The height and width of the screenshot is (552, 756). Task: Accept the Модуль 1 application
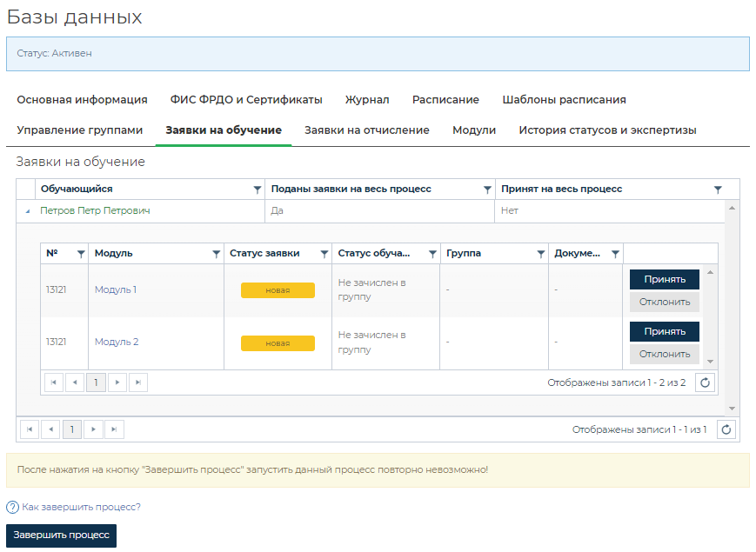pyautogui.click(x=665, y=279)
